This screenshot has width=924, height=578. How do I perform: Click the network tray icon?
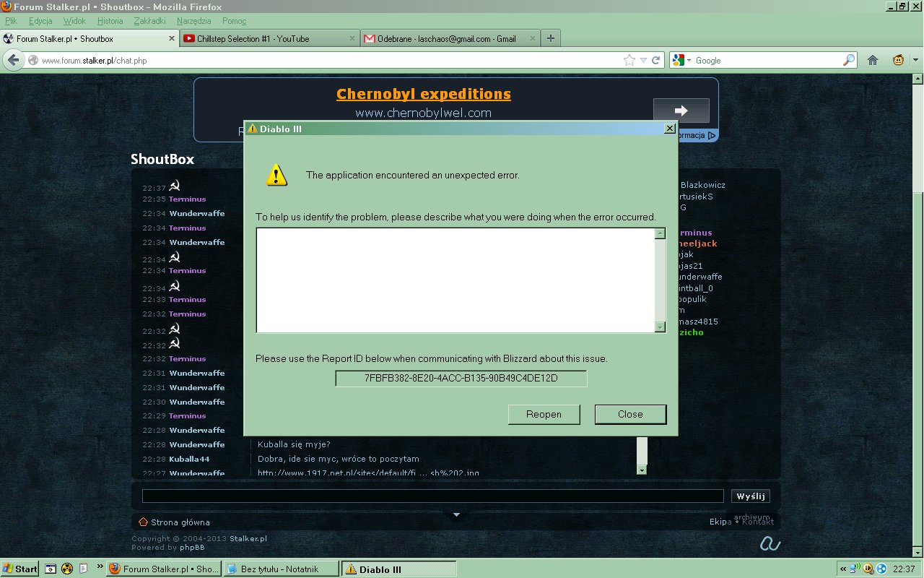pyautogui.click(x=855, y=569)
